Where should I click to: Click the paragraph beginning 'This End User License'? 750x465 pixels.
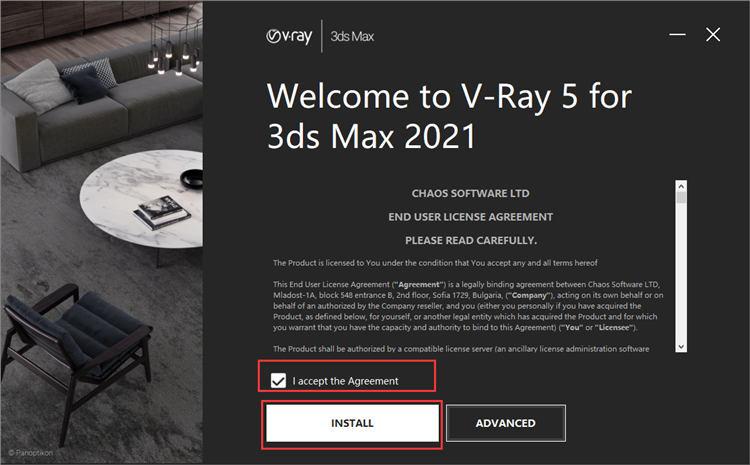point(468,306)
